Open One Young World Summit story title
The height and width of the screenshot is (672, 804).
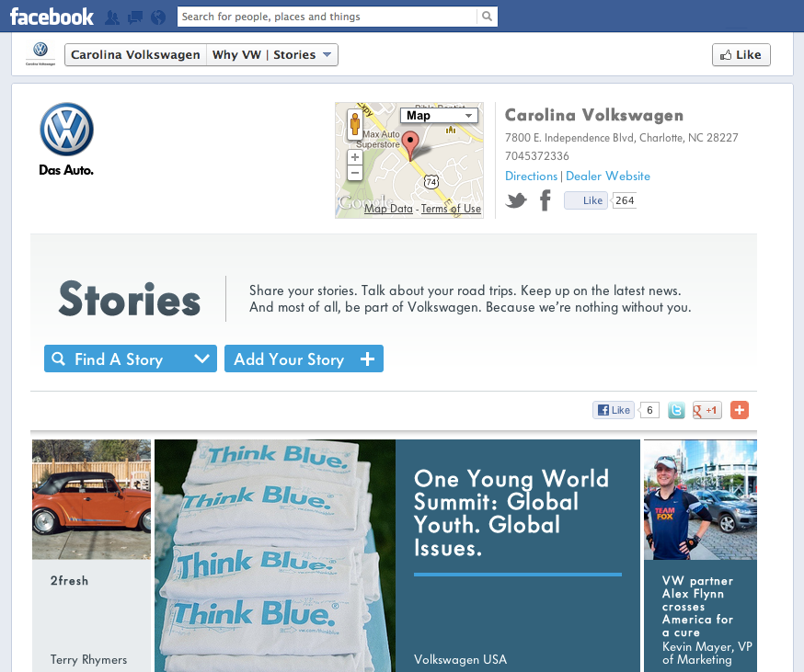tap(511, 513)
